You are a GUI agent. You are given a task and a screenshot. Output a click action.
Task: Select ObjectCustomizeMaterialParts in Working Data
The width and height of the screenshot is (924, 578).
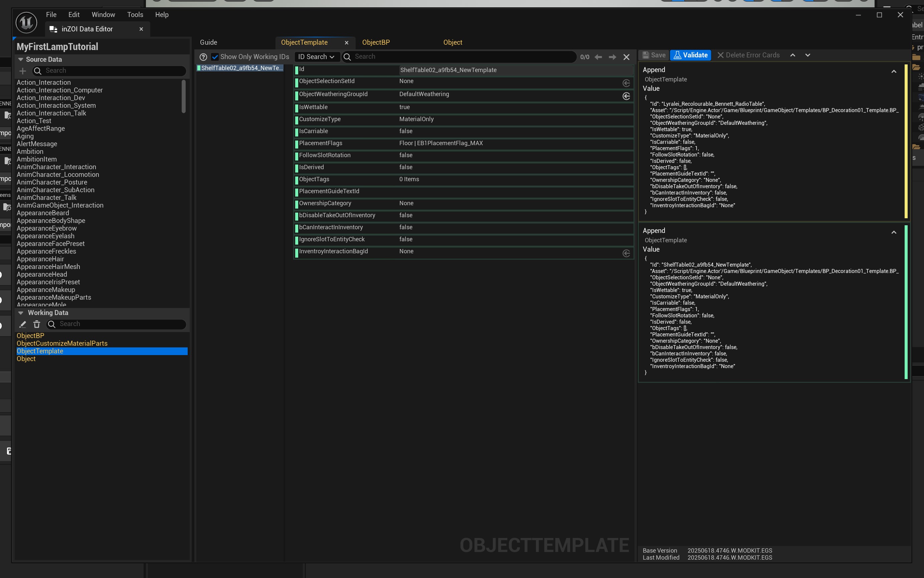pos(62,343)
